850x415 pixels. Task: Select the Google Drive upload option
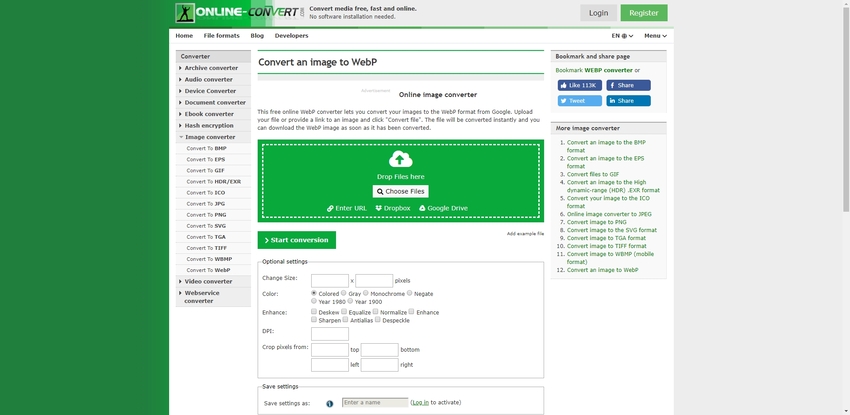click(x=443, y=208)
